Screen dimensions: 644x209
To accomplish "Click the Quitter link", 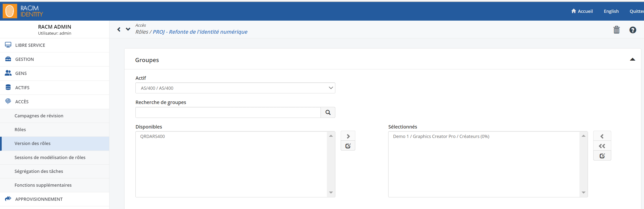I will click(637, 11).
